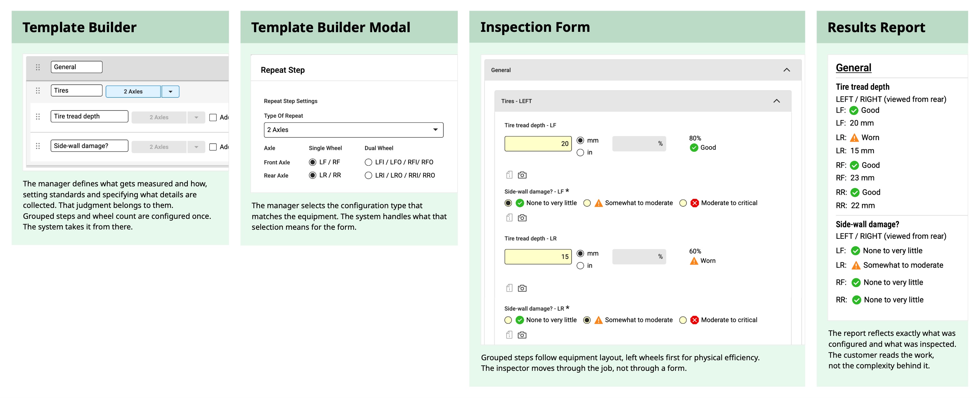980x398 pixels.
Task: Select 'in' unit for Tire tread depth - LF
Action: (x=580, y=152)
